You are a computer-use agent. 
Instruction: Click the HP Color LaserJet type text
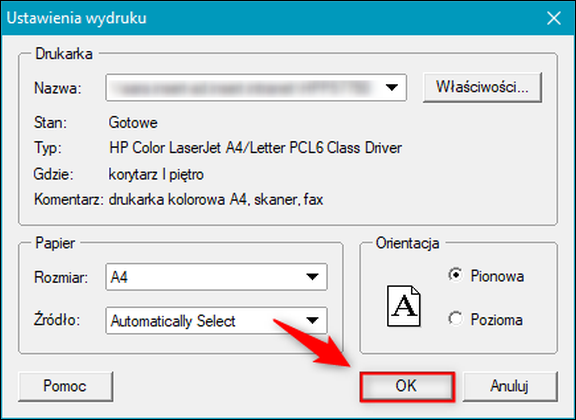click(x=255, y=148)
